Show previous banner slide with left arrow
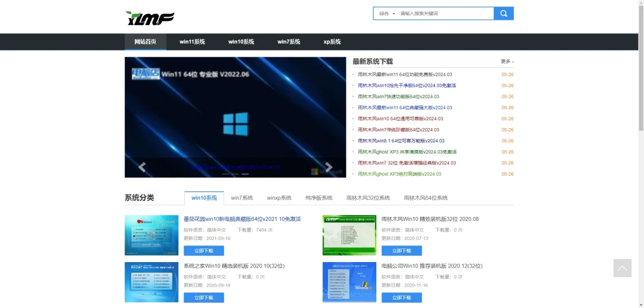 (142, 167)
